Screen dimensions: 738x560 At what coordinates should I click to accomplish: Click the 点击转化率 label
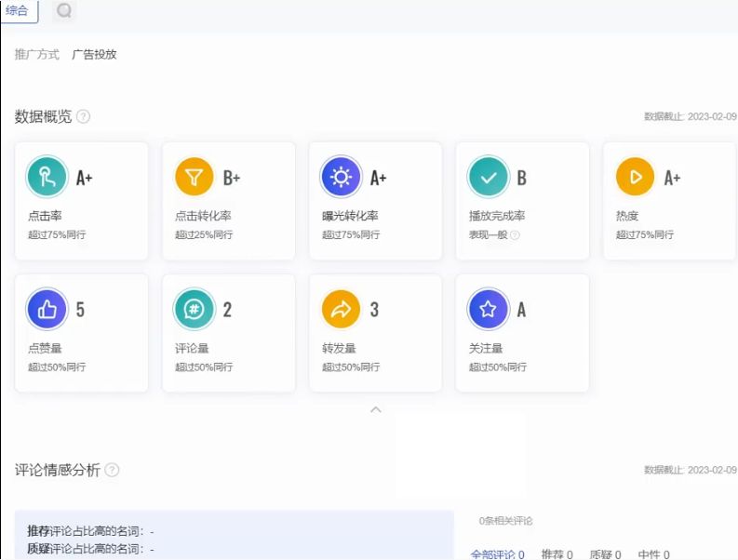coord(203,216)
